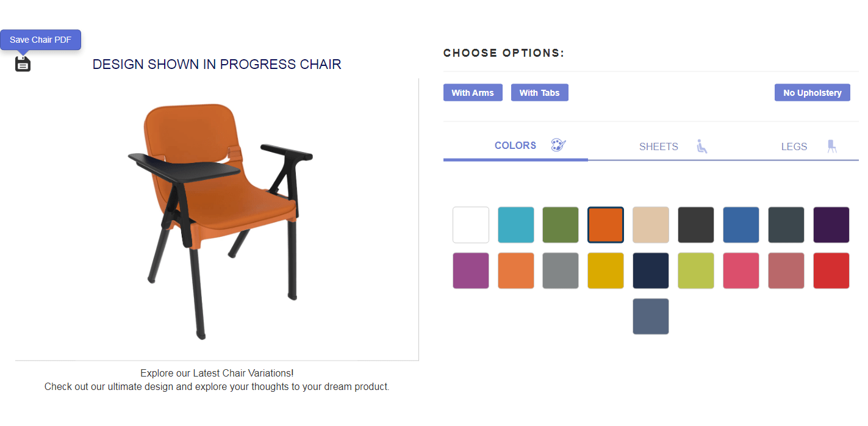Open the Legs tab
The width and height of the screenshot is (868, 426).
tap(794, 146)
